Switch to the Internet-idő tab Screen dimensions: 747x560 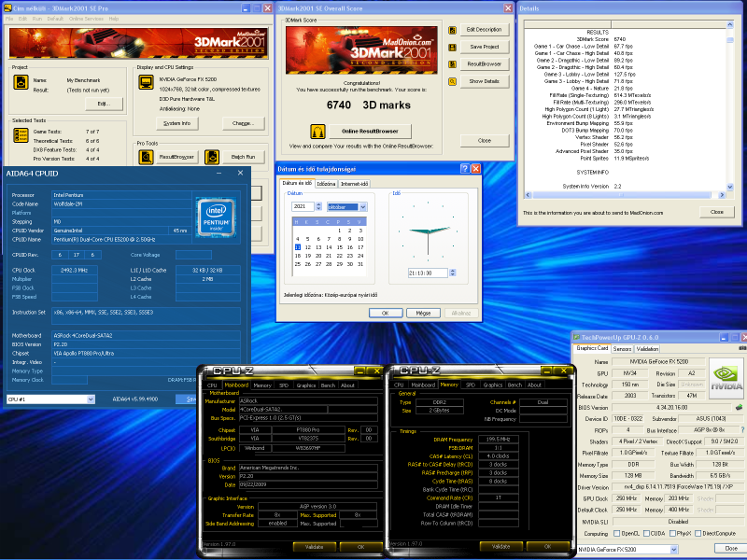355,184
